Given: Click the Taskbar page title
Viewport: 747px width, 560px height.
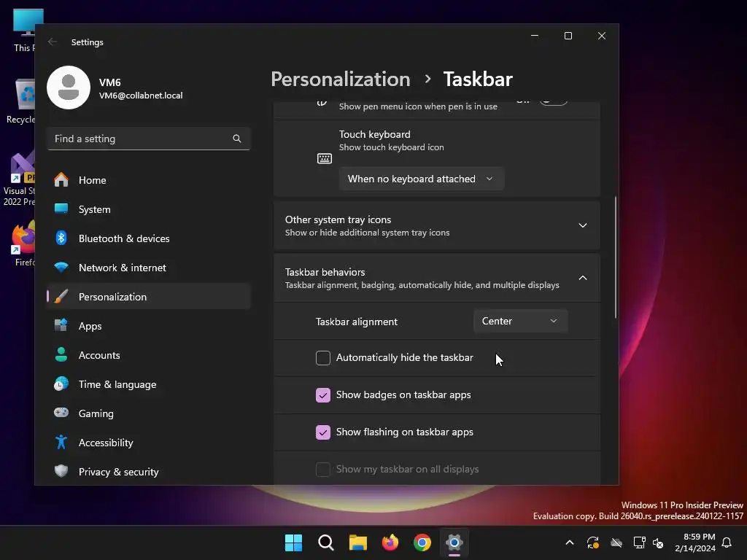Looking at the screenshot, I should [478, 79].
